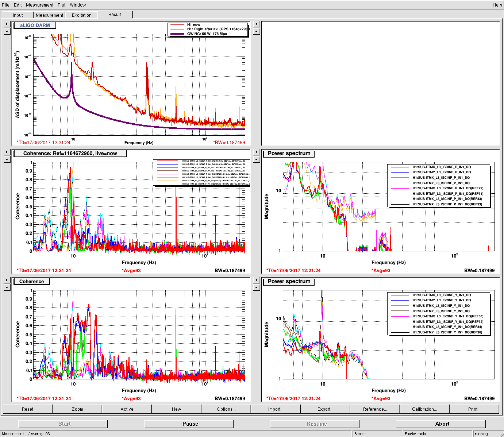Click the Coherence: Ref=1164672960, live=now title
Image resolution: width=504 pixels, height=437 pixels.
pyautogui.click(x=70, y=154)
